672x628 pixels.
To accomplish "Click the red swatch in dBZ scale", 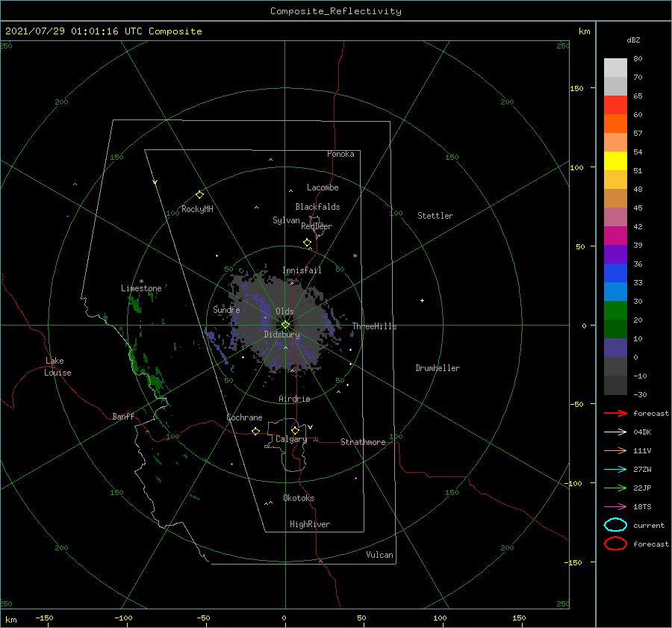I will tap(615, 105).
